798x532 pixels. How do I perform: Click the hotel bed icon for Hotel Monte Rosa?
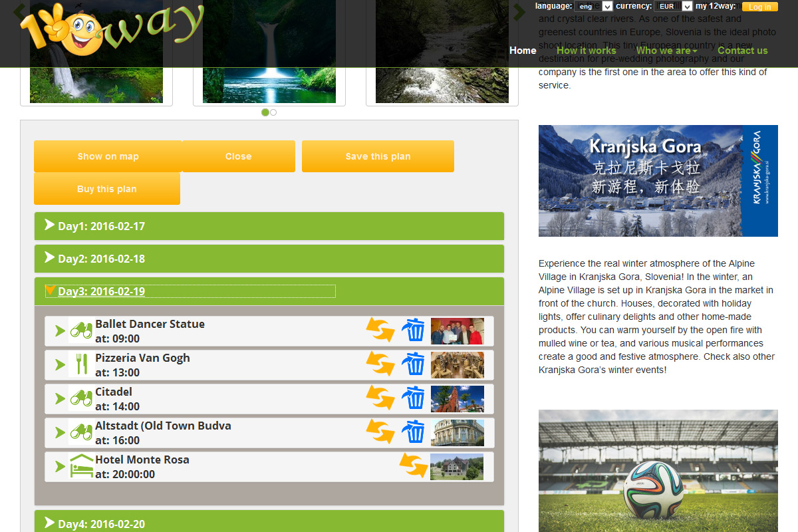(x=81, y=466)
